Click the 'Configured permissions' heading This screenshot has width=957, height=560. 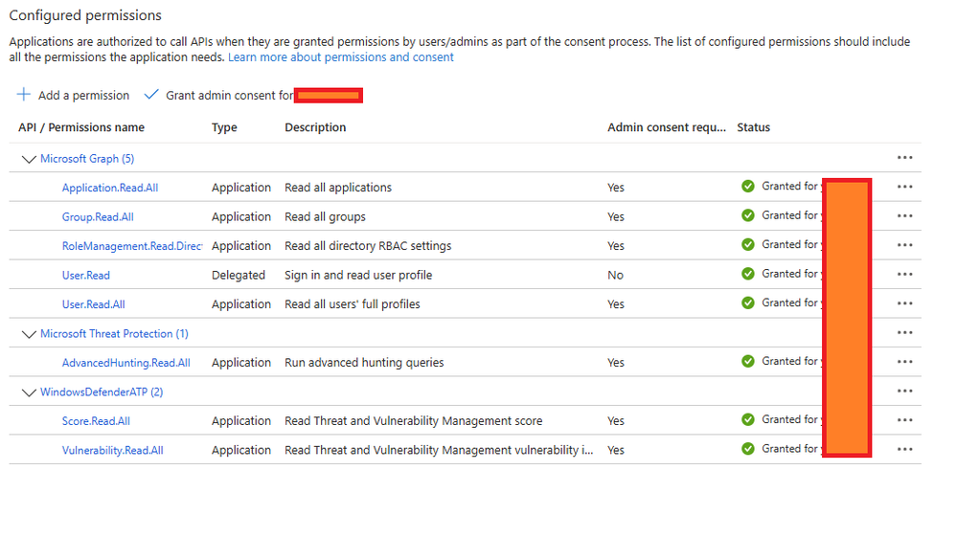coord(85,15)
